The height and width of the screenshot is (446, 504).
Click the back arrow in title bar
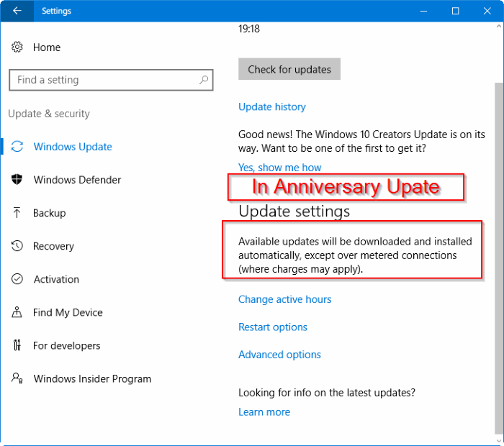coord(17,11)
